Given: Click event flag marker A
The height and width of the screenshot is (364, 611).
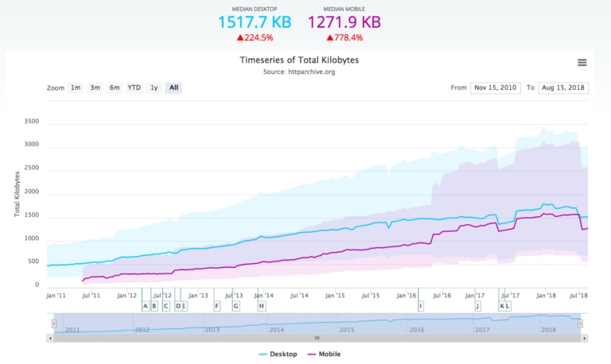Looking at the screenshot, I should 145,306.
